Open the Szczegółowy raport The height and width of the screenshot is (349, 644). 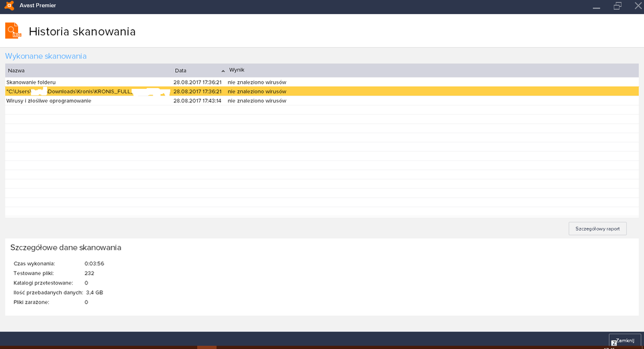pos(597,229)
